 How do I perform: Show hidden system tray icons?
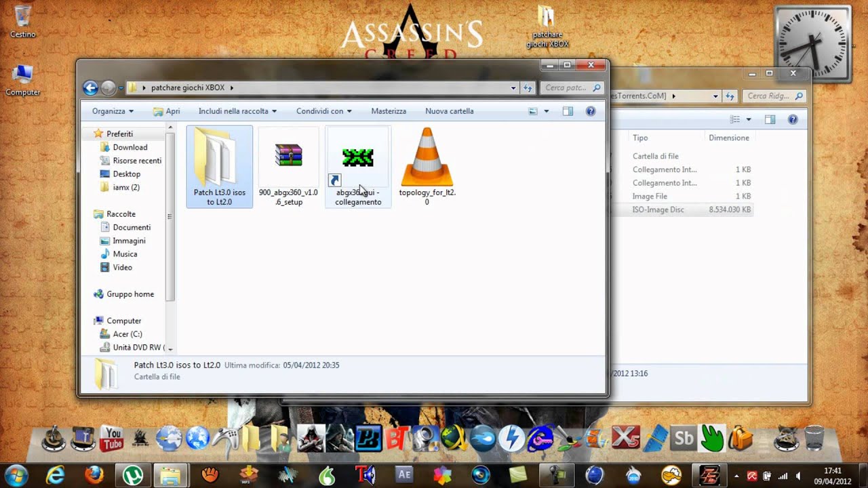(x=736, y=476)
